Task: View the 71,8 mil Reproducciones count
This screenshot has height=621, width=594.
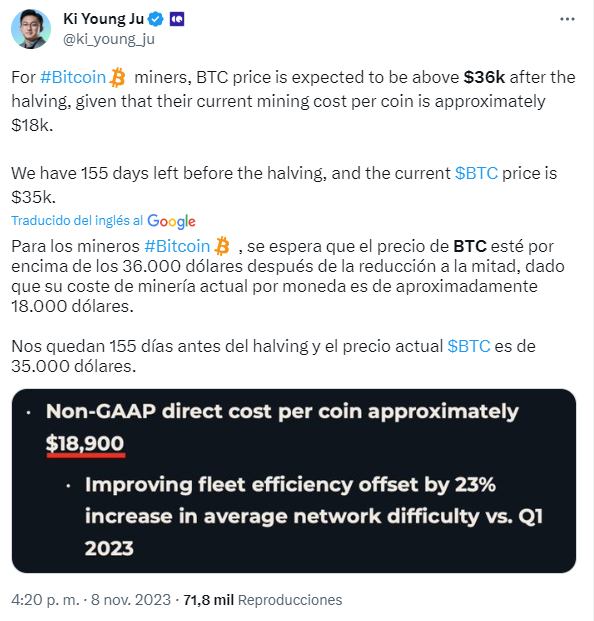Action: [x=263, y=600]
